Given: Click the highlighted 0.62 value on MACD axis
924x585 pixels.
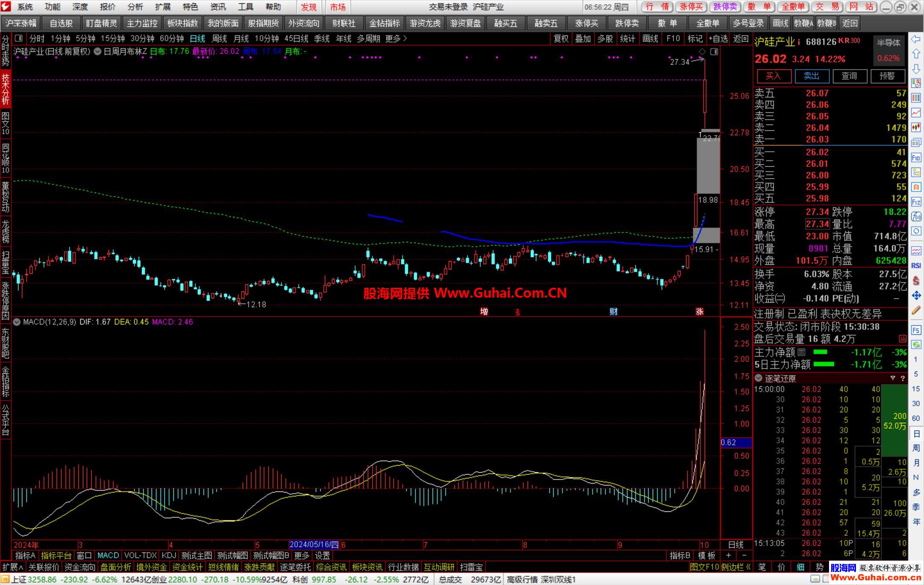Looking at the screenshot, I should (736, 443).
